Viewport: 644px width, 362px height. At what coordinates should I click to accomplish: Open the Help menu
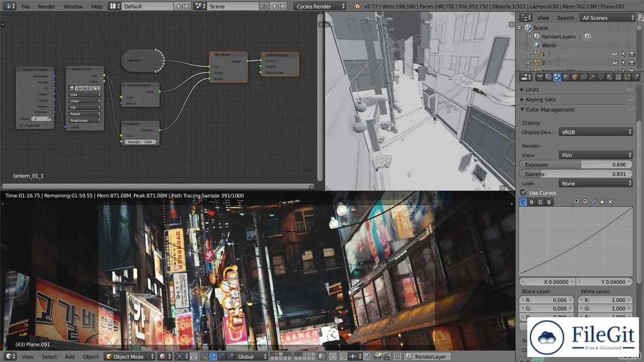point(97,7)
